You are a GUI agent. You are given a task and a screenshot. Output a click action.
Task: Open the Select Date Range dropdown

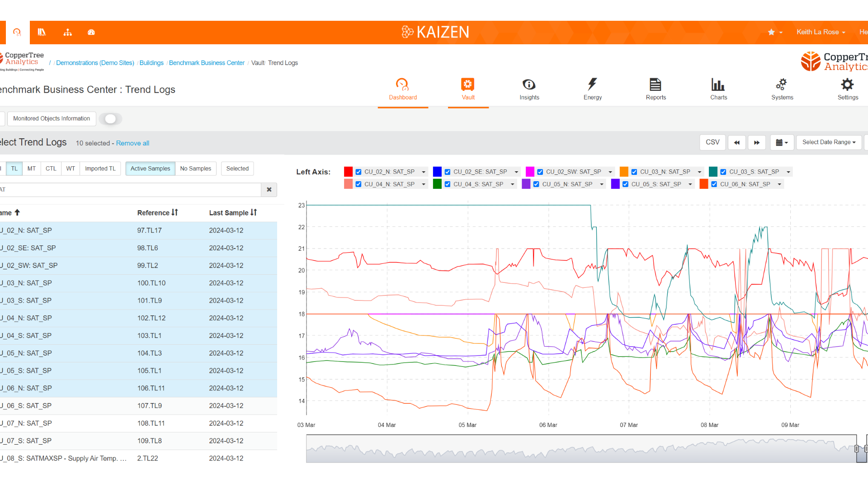[829, 142]
